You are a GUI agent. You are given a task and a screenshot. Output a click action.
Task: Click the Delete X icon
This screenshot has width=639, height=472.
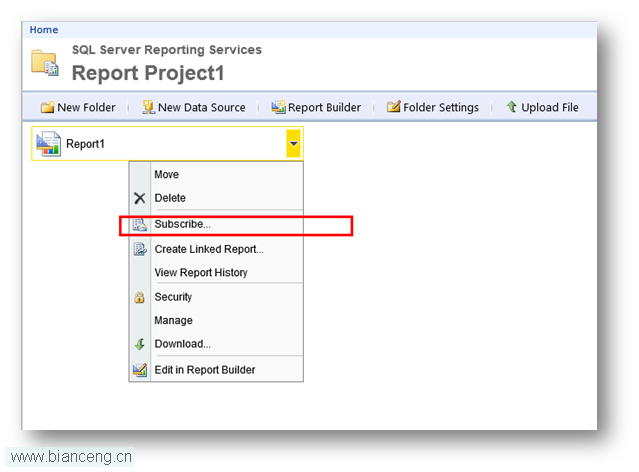[140, 198]
